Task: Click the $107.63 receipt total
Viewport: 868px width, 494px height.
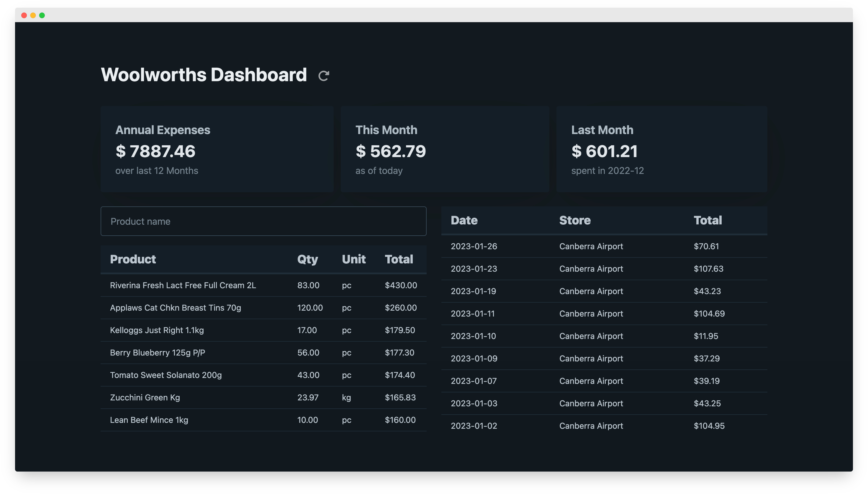Action: tap(708, 269)
